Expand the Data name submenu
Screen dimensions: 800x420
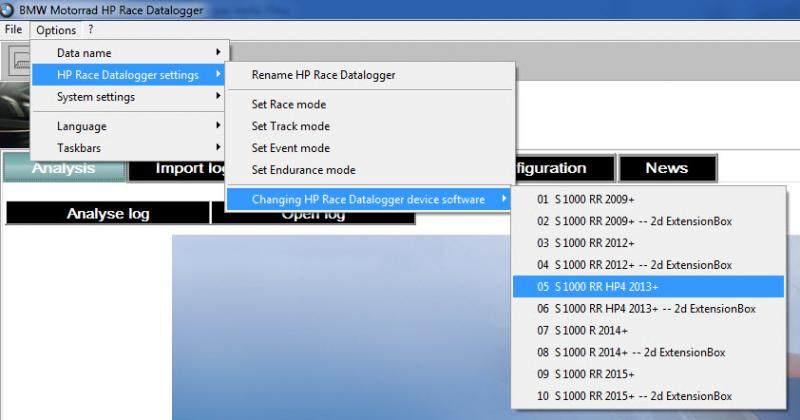pyautogui.click(x=130, y=53)
